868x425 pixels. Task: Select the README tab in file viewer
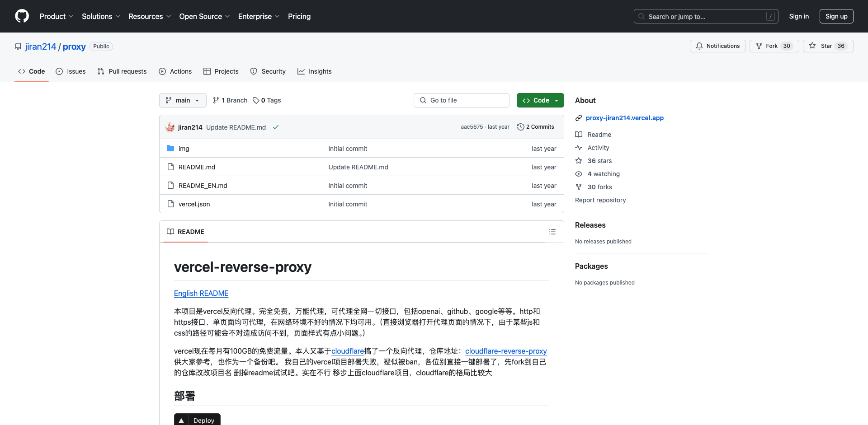pos(185,232)
